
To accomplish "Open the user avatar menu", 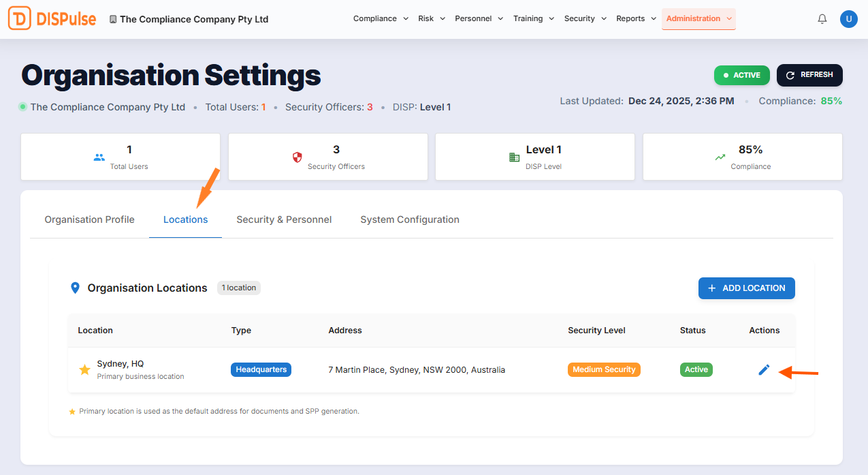I will click(848, 19).
